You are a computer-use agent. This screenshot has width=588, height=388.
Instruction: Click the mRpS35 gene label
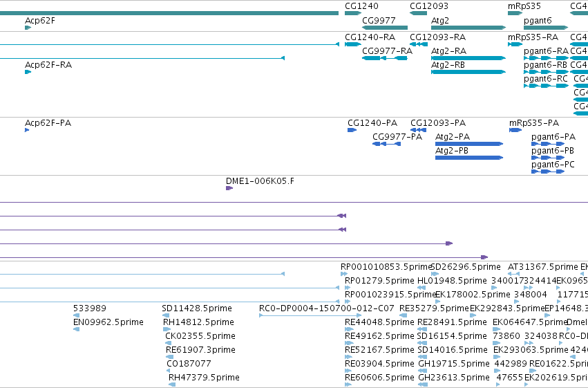[524, 6]
